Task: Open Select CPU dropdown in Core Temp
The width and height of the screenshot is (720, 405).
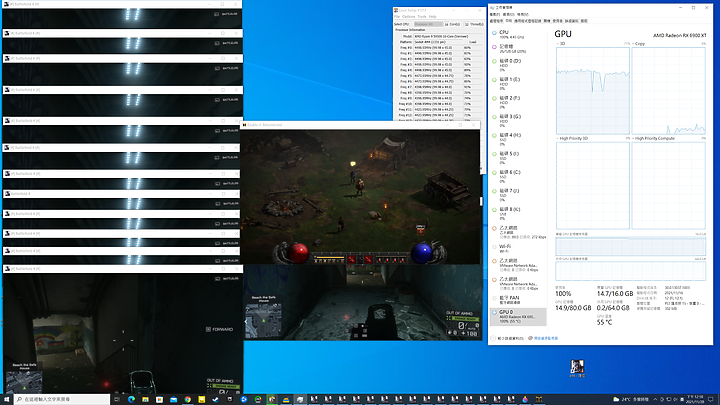Action: pyautogui.click(x=428, y=24)
